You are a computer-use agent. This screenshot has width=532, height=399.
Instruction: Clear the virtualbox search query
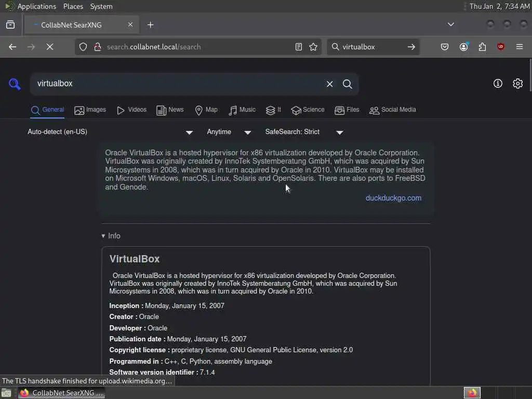[x=329, y=84]
